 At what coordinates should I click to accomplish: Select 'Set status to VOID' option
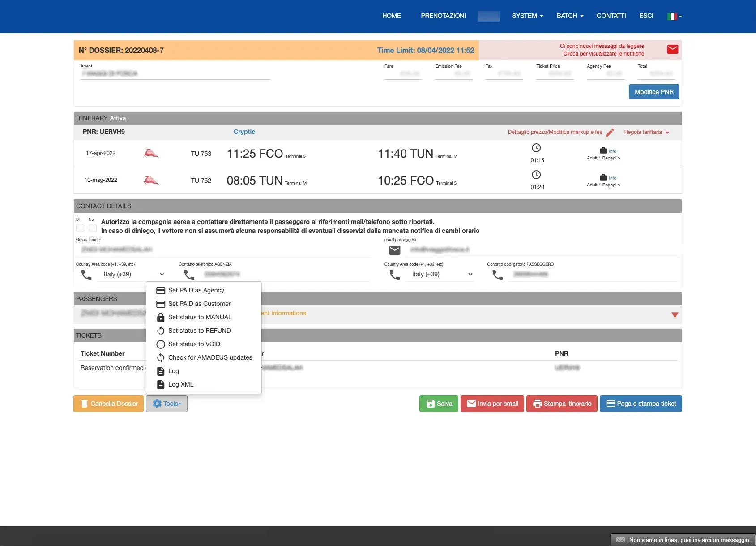click(194, 344)
